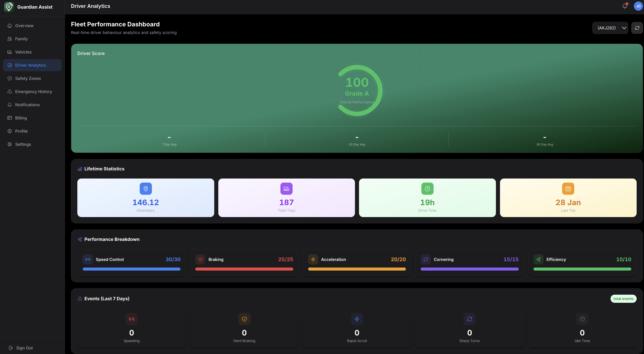Screen dimensions: 644x354
Task: Open the Billing page
Action: click(x=32, y=118)
